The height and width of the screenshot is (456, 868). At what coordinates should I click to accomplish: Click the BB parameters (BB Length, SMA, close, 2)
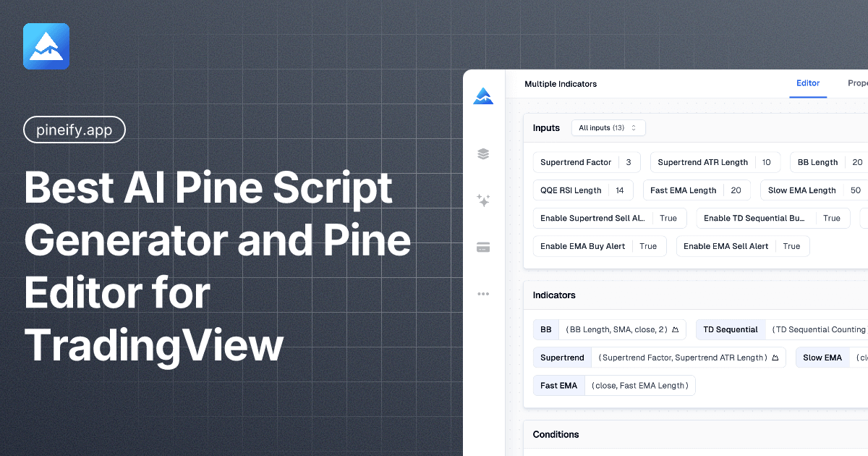coord(616,330)
